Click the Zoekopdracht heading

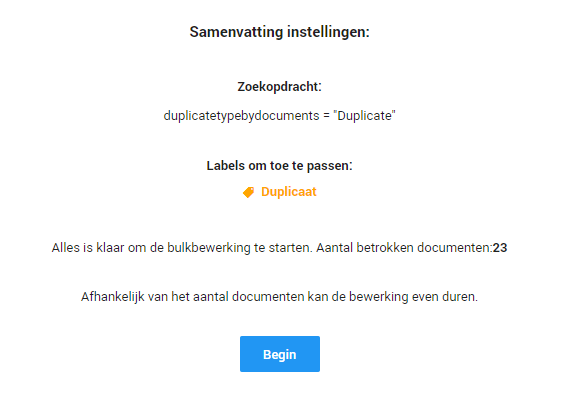click(x=280, y=87)
